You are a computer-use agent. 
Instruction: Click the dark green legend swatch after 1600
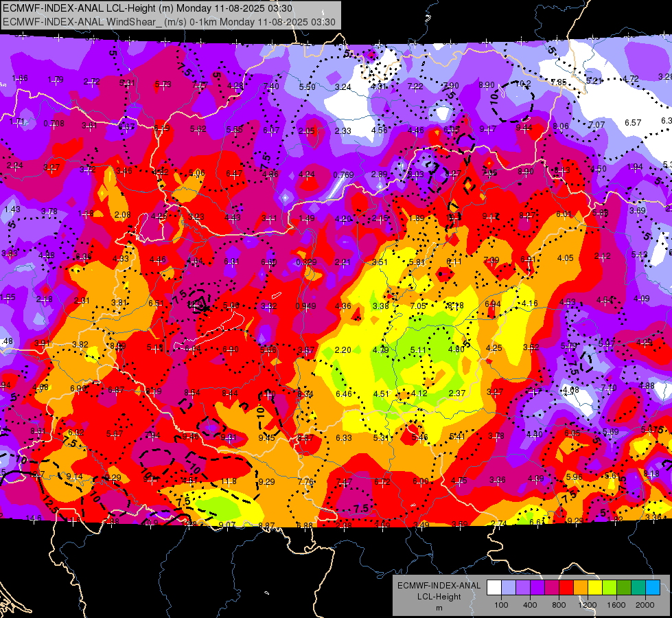624,587
